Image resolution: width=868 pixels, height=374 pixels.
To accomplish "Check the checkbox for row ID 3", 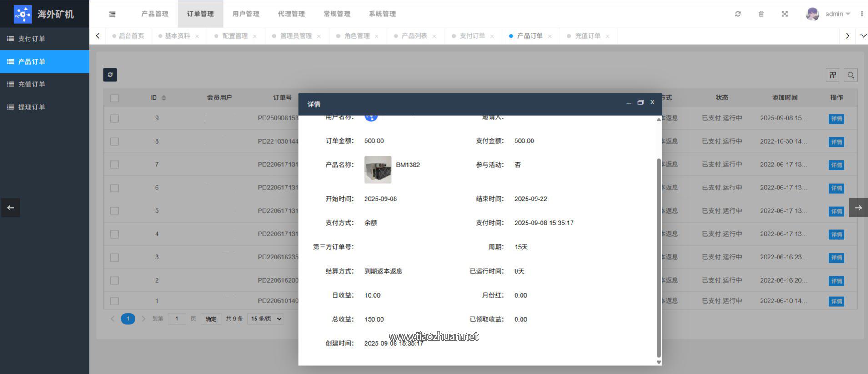I will (x=115, y=257).
